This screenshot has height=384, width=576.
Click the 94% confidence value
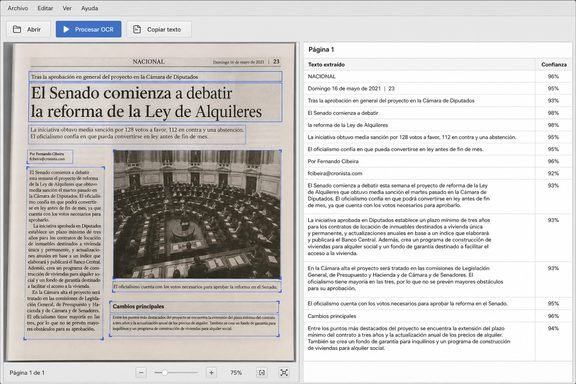click(553, 329)
